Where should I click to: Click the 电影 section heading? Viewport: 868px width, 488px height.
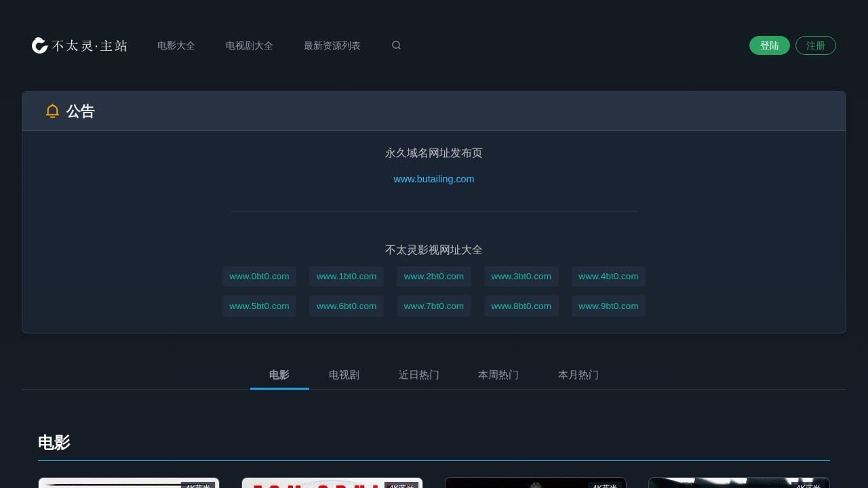(54, 443)
